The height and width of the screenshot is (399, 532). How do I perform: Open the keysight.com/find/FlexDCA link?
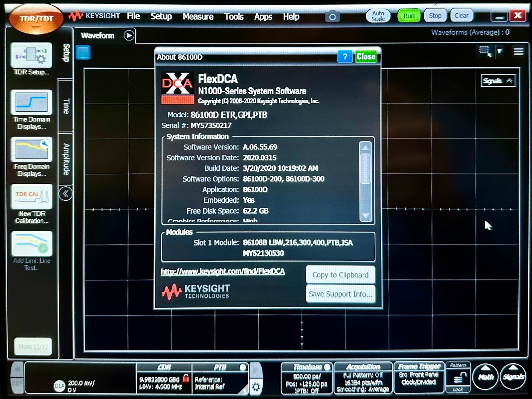pyautogui.click(x=223, y=271)
